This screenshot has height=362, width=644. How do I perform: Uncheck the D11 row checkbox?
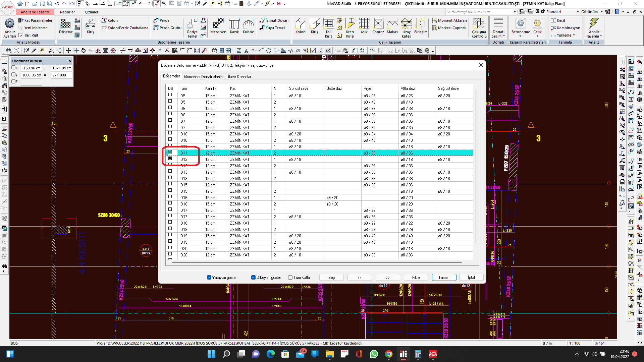tap(170, 152)
